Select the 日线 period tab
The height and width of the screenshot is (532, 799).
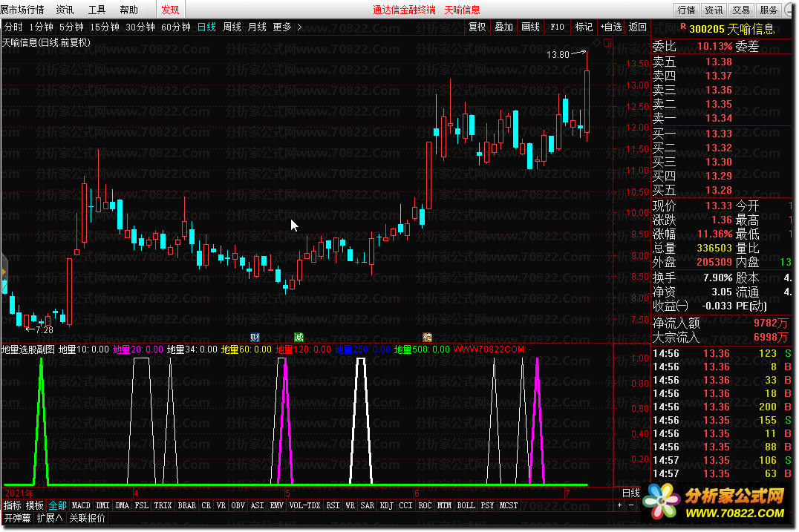pyautogui.click(x=207, y=27)
